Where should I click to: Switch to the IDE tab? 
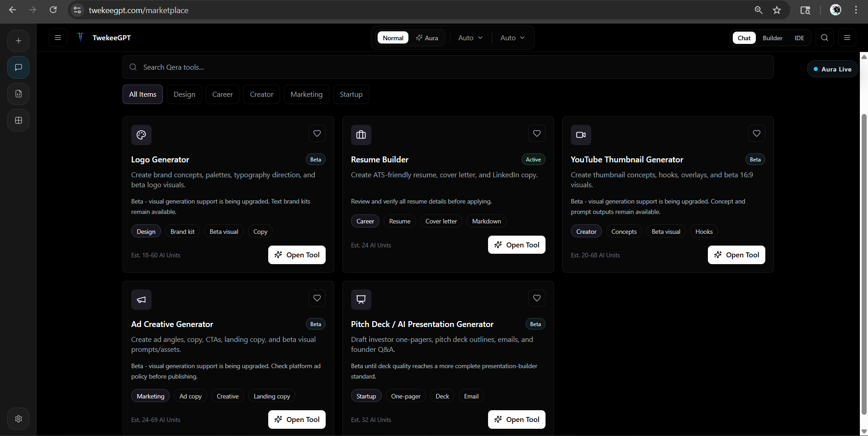tap(799, 38)
